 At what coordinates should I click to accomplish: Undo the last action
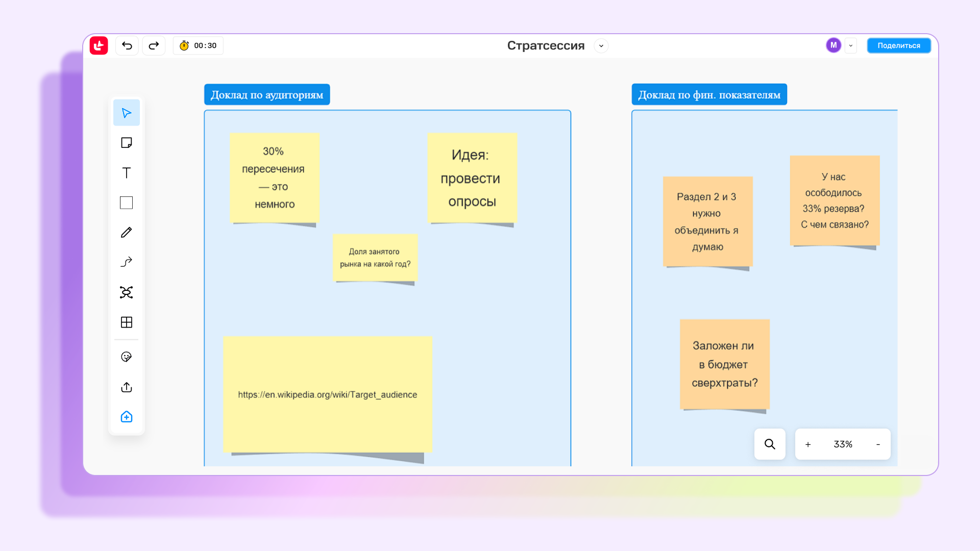click(127, 46)
